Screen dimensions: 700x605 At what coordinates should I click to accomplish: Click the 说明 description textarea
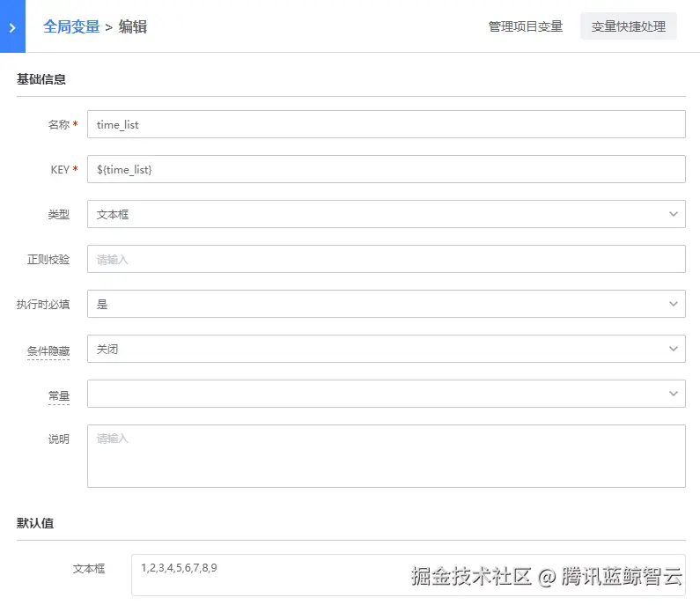point(387,456)
